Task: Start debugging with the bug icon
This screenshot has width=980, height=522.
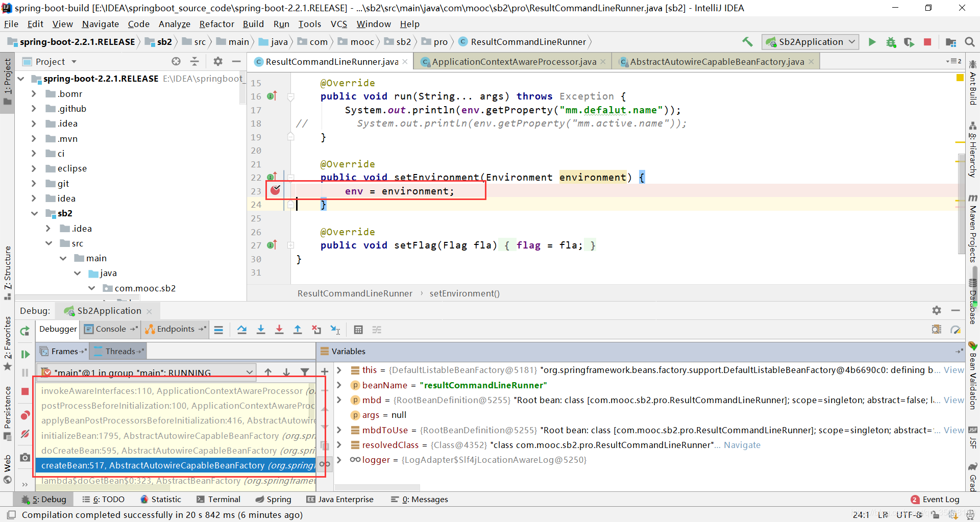Action: click(891, 42)
